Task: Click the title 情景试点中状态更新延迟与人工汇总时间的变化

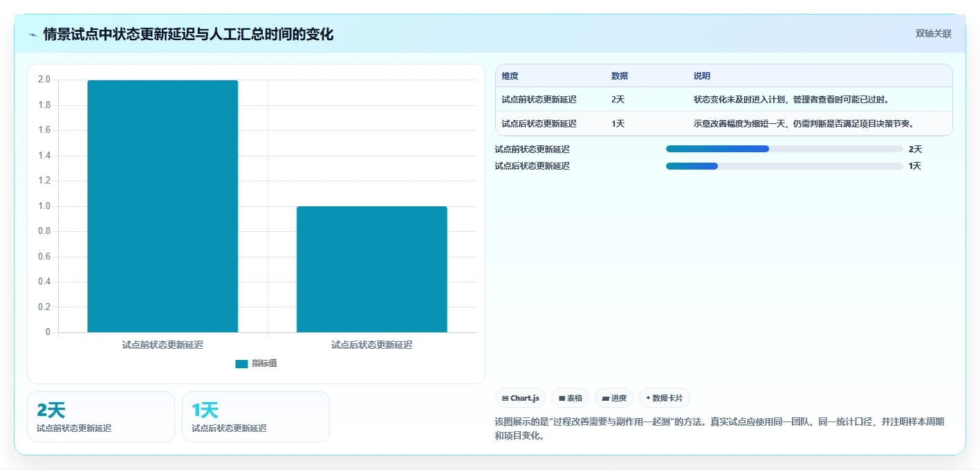Action: tap(188, 34)
